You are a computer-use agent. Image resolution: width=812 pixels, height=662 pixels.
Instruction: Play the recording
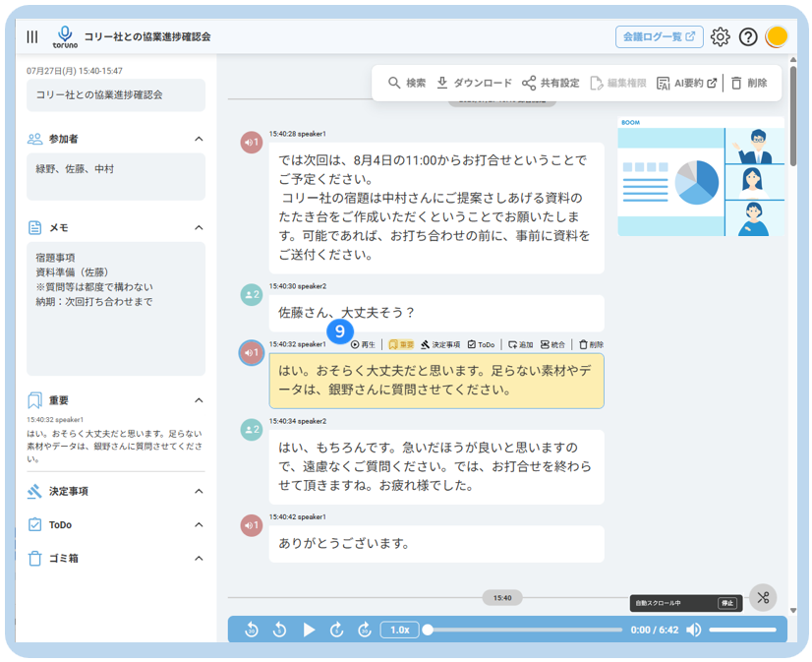(x=309, y=630)
